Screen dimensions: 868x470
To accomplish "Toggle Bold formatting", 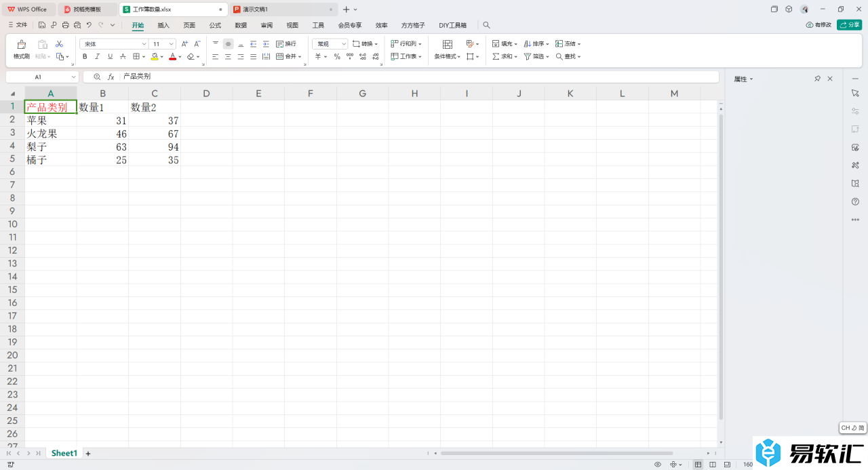I will (x=85, y=56).
